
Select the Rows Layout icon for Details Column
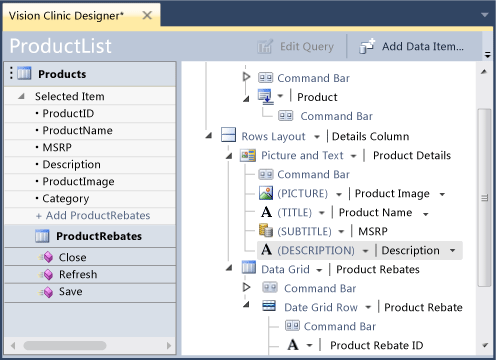tap(228, 135)
